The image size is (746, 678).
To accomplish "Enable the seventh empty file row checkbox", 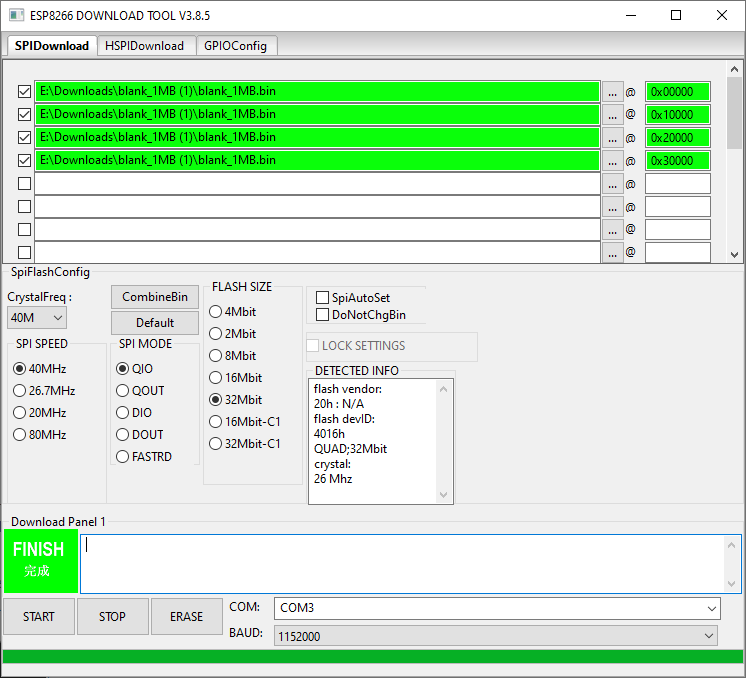I will [x=24, y=229].
